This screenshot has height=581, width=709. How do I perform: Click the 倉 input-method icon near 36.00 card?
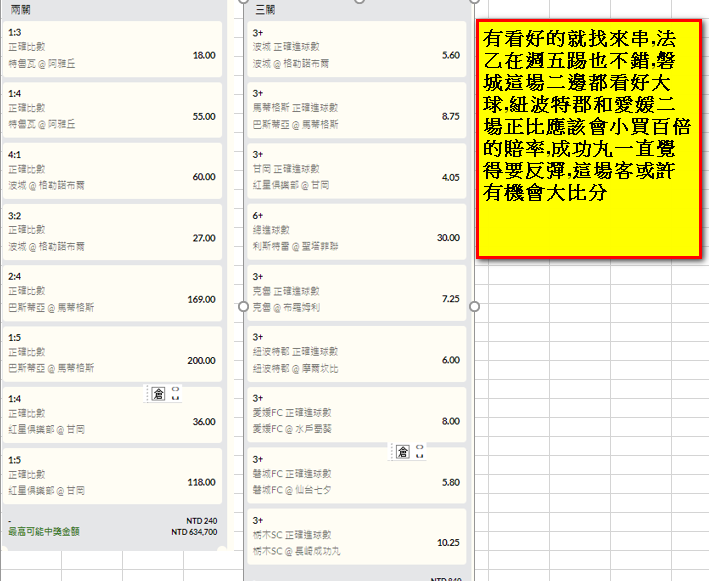coord(158,394)
